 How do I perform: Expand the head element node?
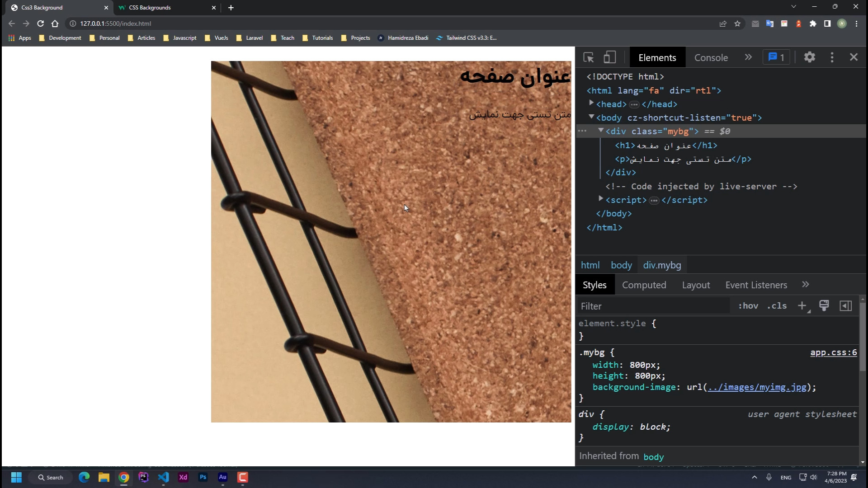point(591,103)
